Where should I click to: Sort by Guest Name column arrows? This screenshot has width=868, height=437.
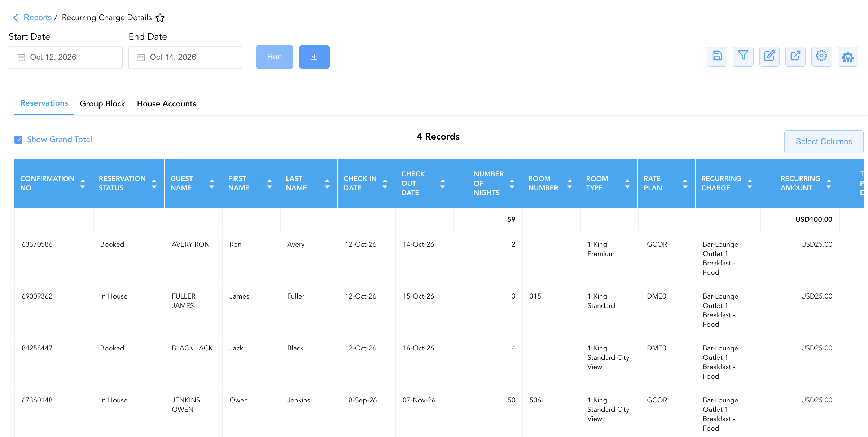212,184
